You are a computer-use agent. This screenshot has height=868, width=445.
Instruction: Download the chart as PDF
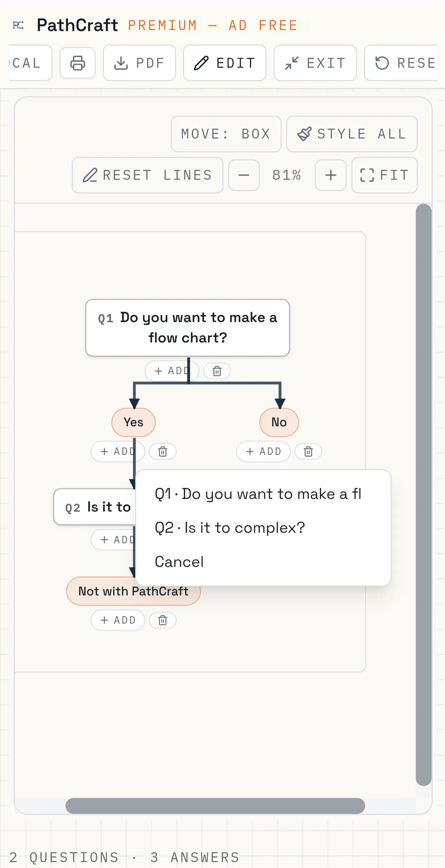139,63
